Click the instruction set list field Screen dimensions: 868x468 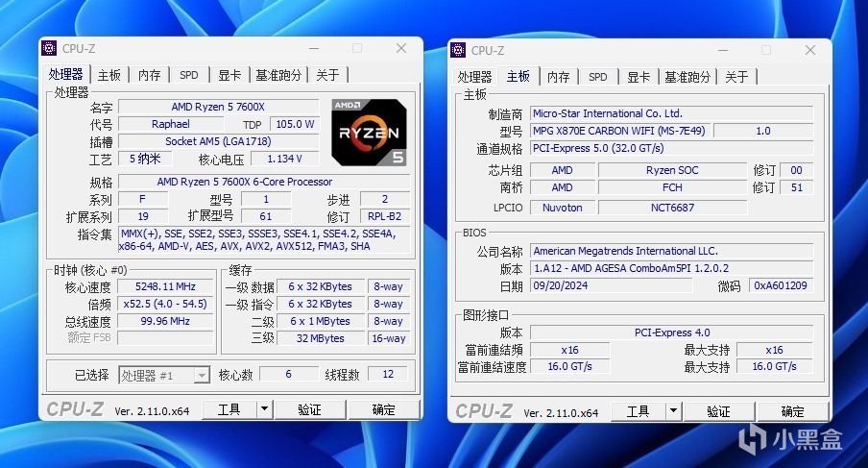coord(265,240)
